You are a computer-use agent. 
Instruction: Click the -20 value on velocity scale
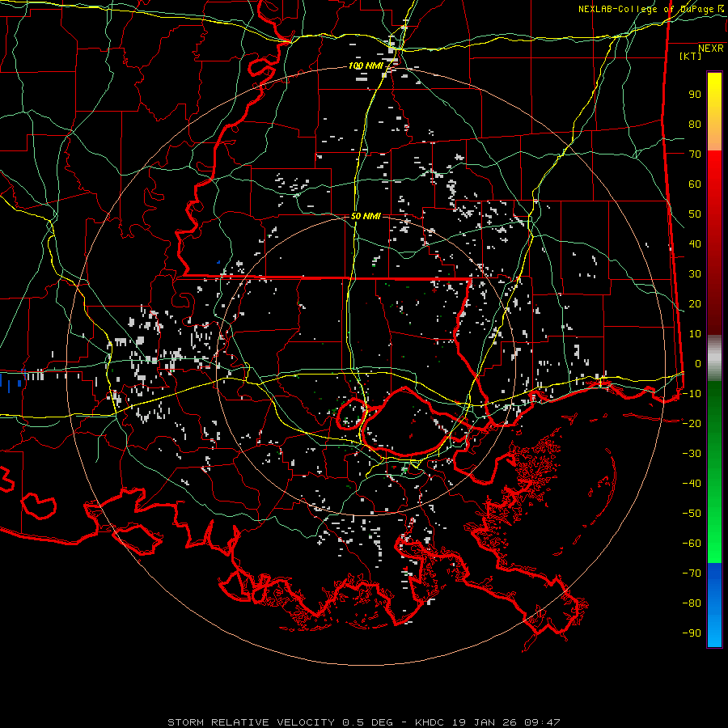pos(692,423)
